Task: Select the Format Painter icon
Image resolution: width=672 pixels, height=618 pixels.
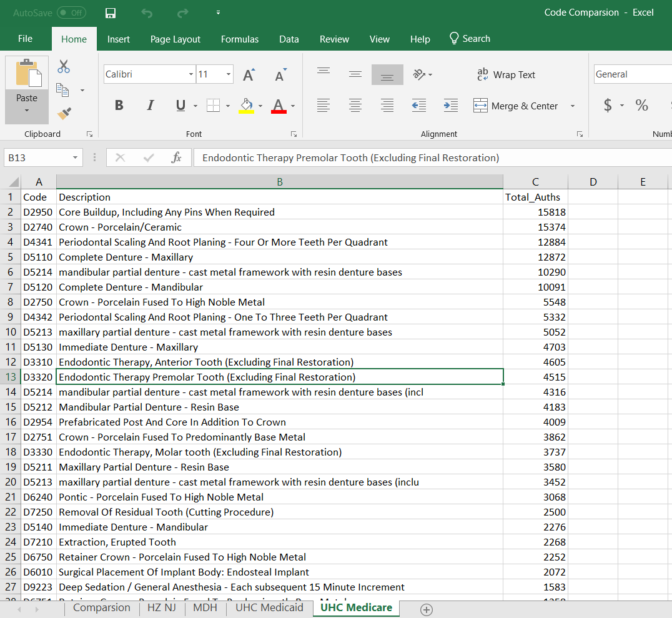Action: (63, 112)
